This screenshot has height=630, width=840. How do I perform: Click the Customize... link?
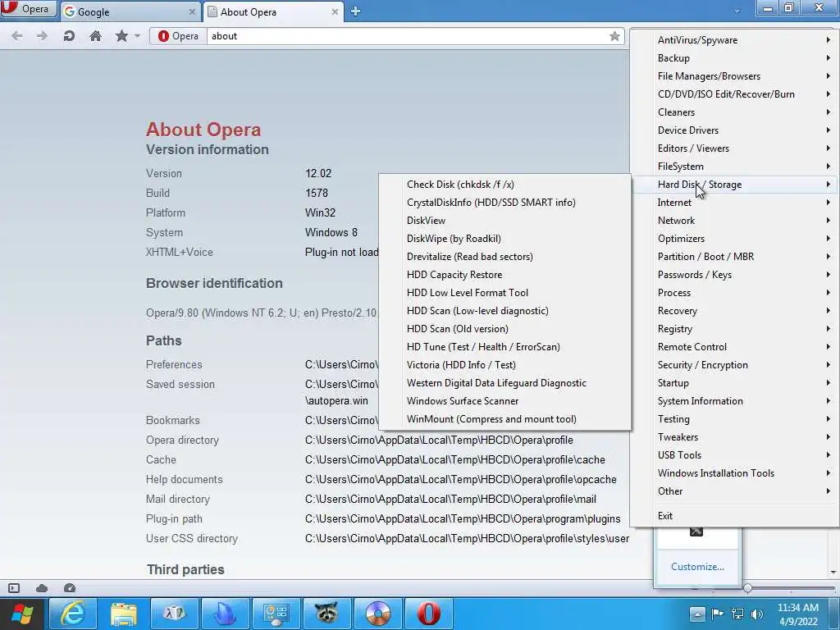click(697, 567)
